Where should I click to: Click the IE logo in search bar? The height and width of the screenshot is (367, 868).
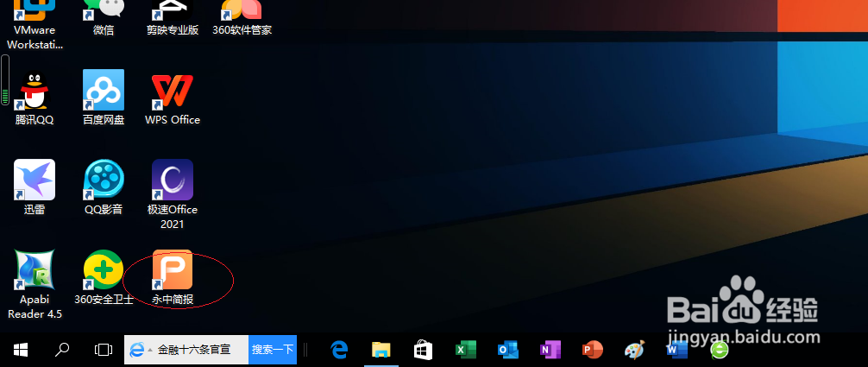(x=136, y=350)
